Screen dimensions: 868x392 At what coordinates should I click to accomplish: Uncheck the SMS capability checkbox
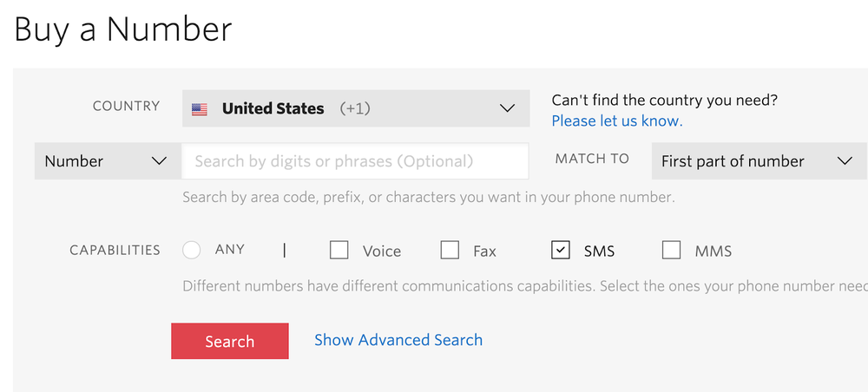pyautogui.click(x=560, y=251)
